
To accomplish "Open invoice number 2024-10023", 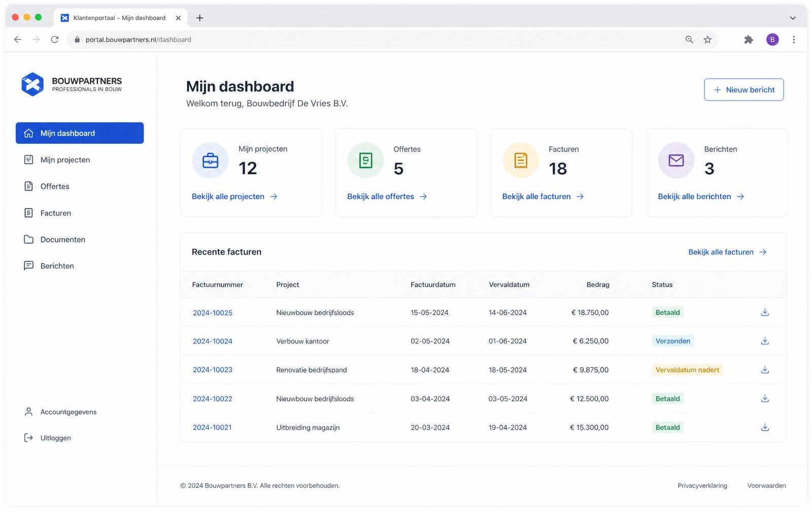I will pyautogui.click(x=213, y=370).
